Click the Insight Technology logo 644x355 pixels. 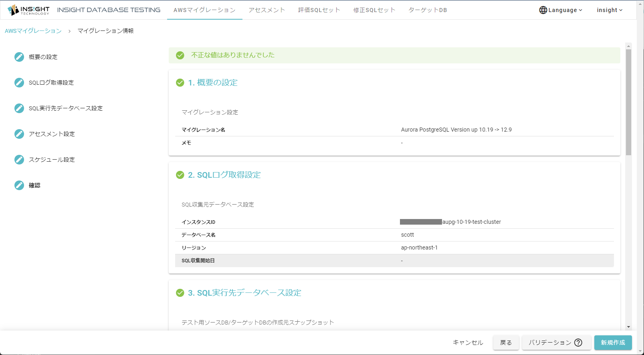coord(28,10)
